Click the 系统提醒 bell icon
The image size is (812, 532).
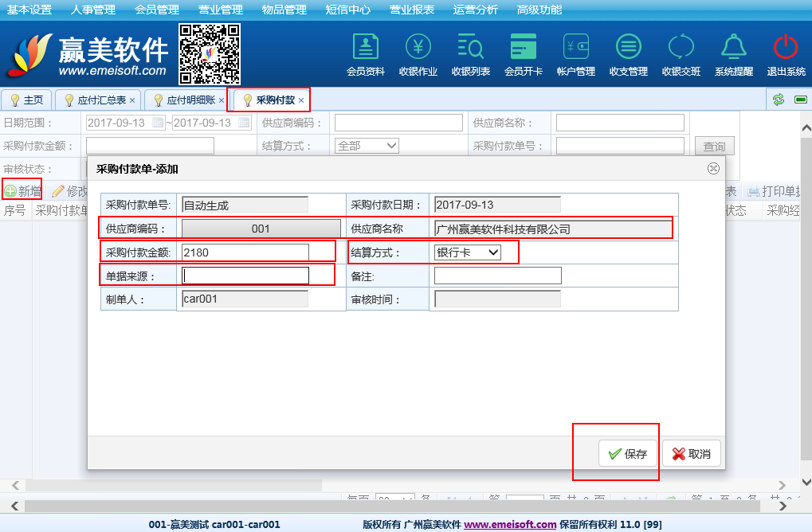coord(734,48)
